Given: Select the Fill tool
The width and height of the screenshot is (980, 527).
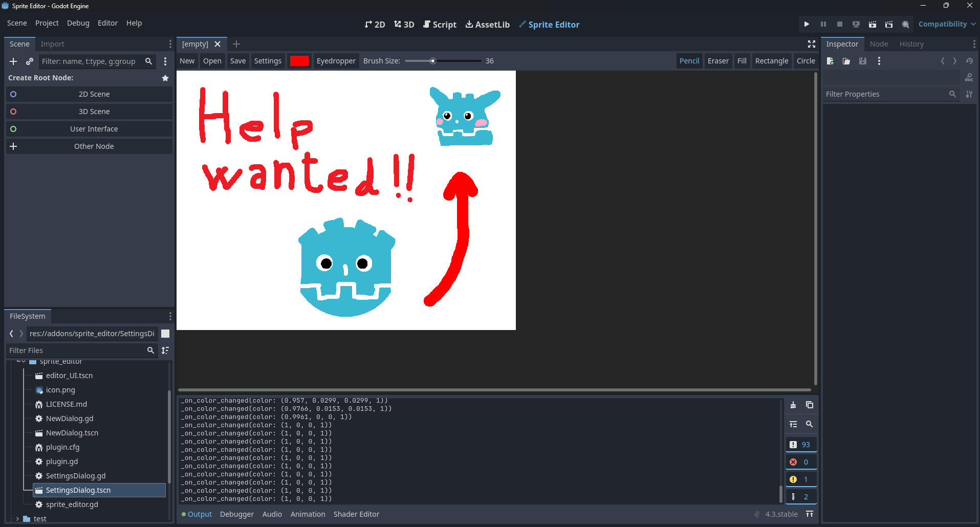Looking at the screenshot, I should 742,61.
